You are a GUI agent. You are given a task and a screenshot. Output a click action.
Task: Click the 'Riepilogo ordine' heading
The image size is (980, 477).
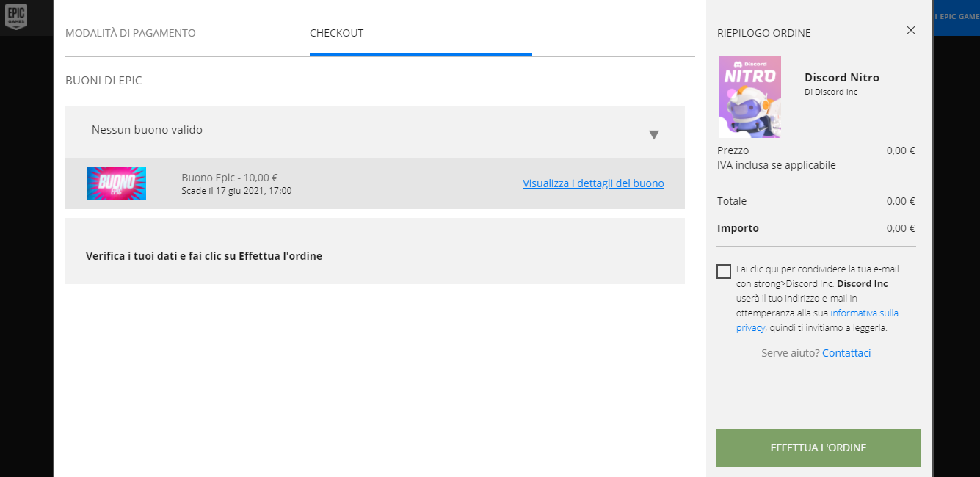764,33
